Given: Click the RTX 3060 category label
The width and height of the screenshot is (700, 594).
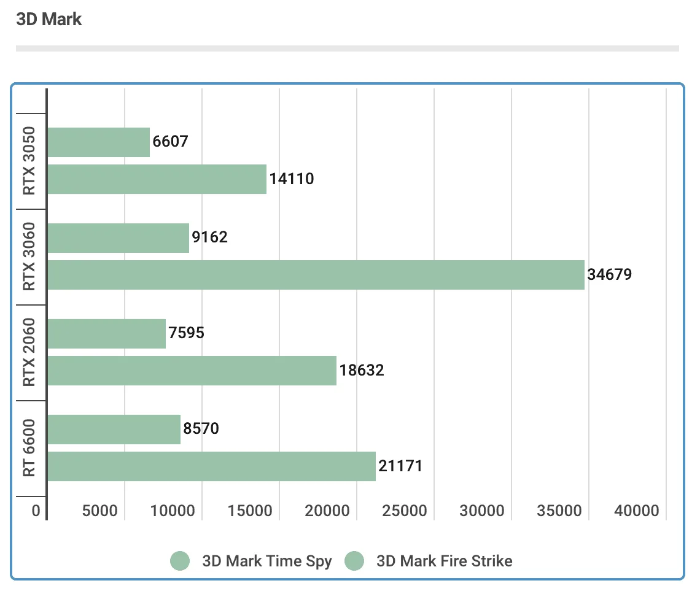Looking at the screenshot, I should click(29, 256).
